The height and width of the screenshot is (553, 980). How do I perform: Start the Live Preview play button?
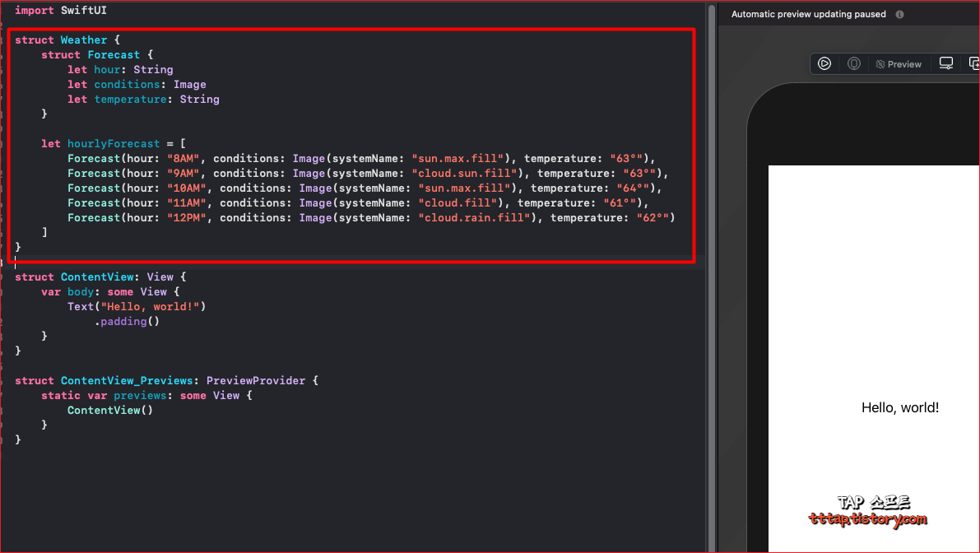[x=824, y=63]
